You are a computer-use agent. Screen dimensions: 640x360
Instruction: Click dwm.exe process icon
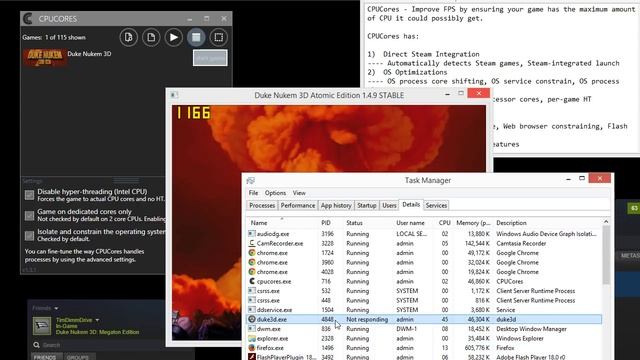(252, 329)
